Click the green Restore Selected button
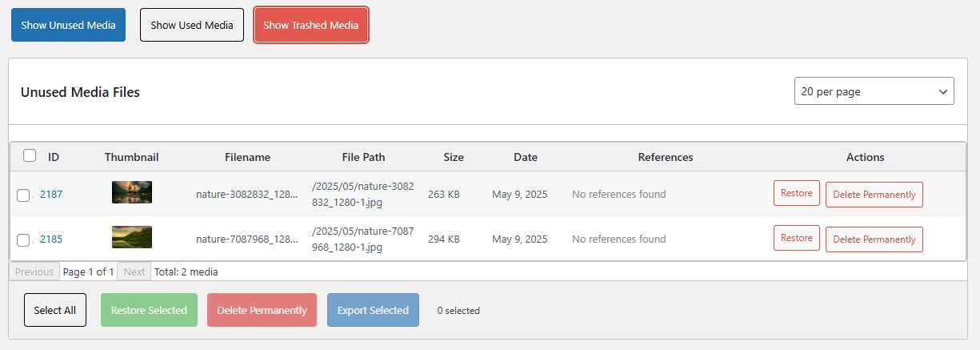 click(149, 310)
